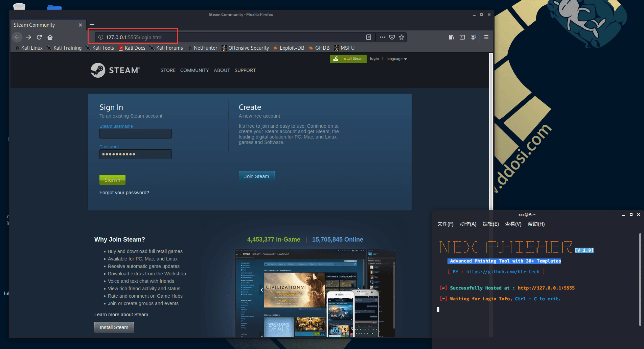Screen dimensions: 644x349
Task: Click the Steam client preview screenshot
Action: pos(315,293)
